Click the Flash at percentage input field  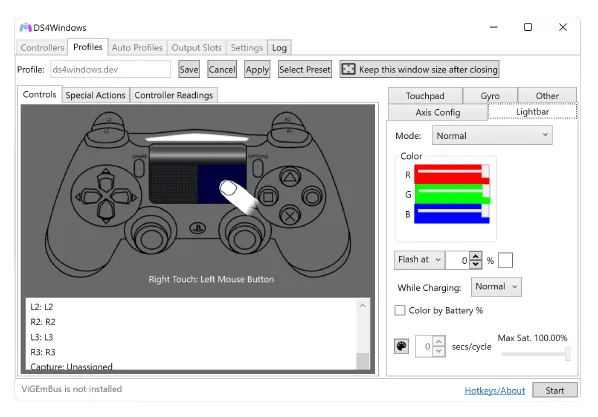coord(457,260)
